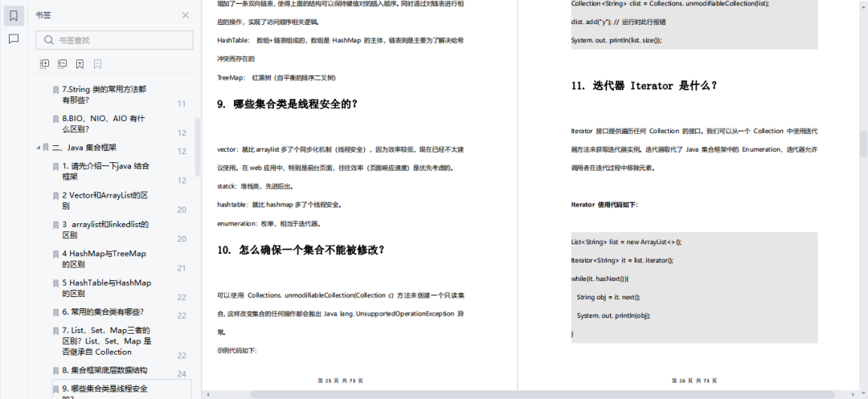This screenshot has width=868, height=399.
Task: Click code line while(it.hasNext()){
Action: (600, 279)
